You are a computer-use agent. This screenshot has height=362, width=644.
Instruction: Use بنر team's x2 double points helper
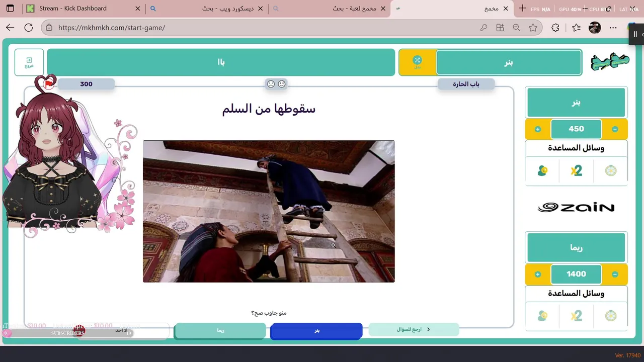(576, 171)
